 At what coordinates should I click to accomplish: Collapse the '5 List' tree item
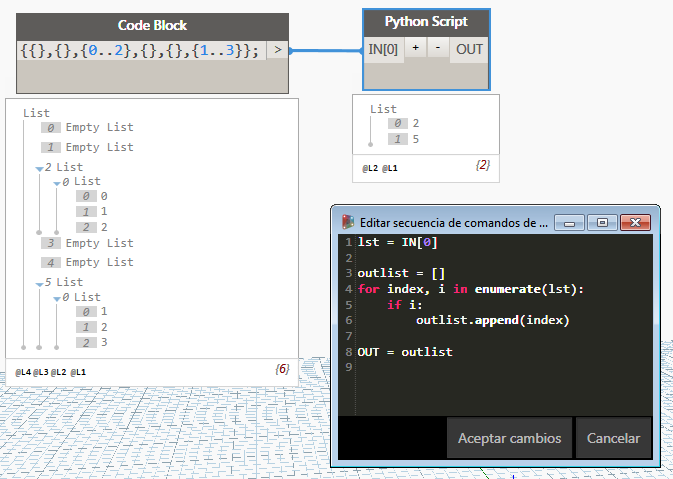39,284
